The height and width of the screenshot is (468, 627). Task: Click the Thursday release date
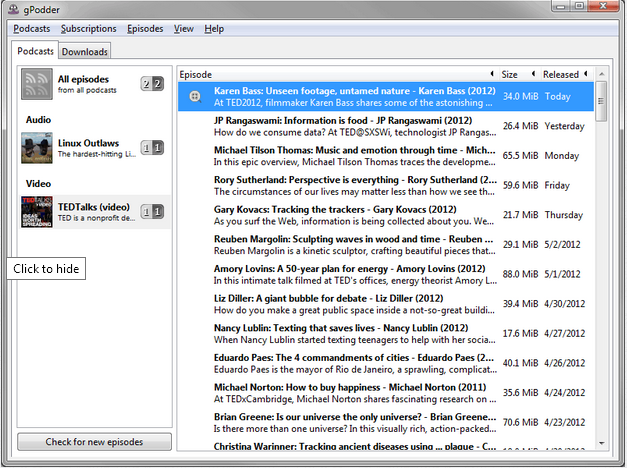563,215
